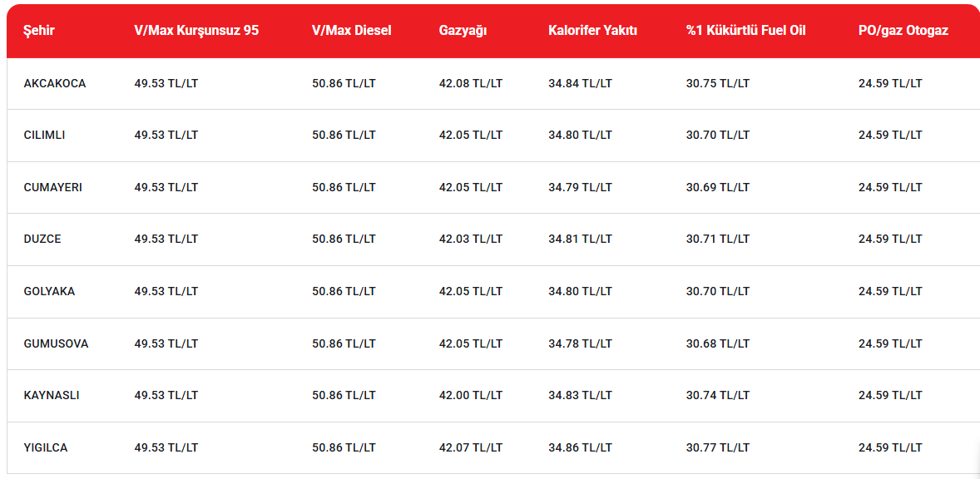Click CILIMLI Kalorifer Yakıtı 34.80 TL/LT

coord(580,135)
